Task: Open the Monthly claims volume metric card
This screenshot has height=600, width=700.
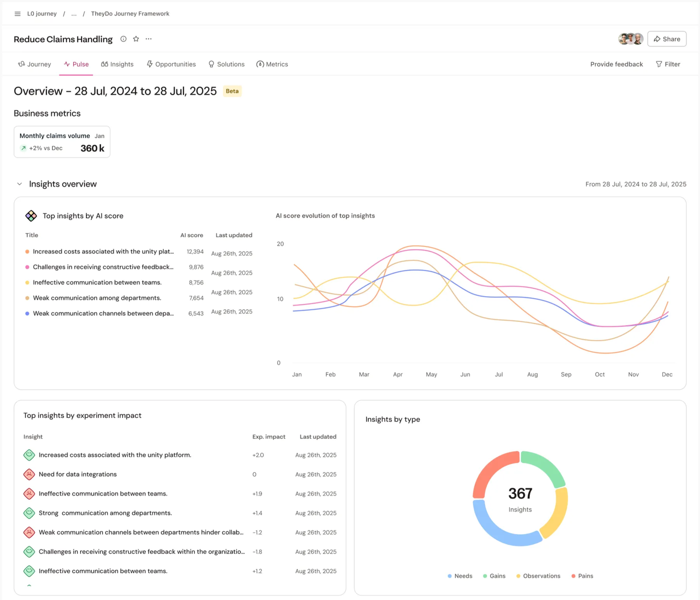Action: tap(62, 142)
